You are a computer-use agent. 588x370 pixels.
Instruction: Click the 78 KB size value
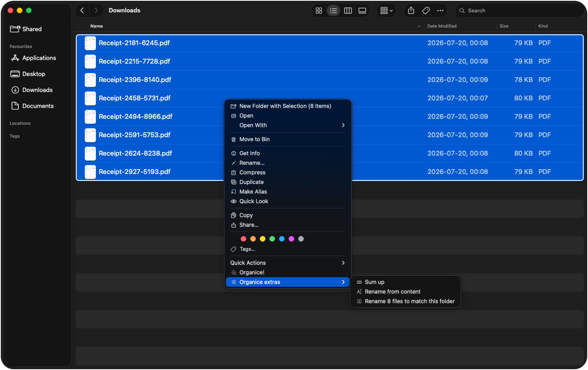click(x=523, y=80)
